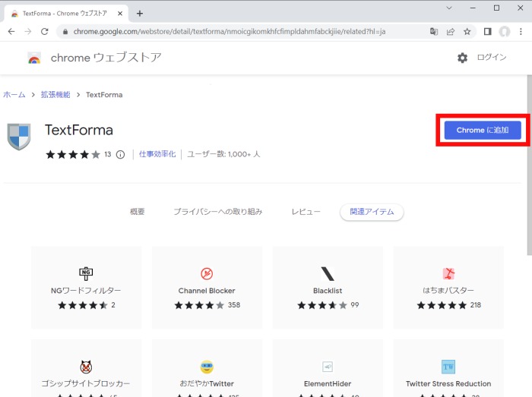Click the Chrome に追加 button
The image size is (532, 397).
[482, 131]
